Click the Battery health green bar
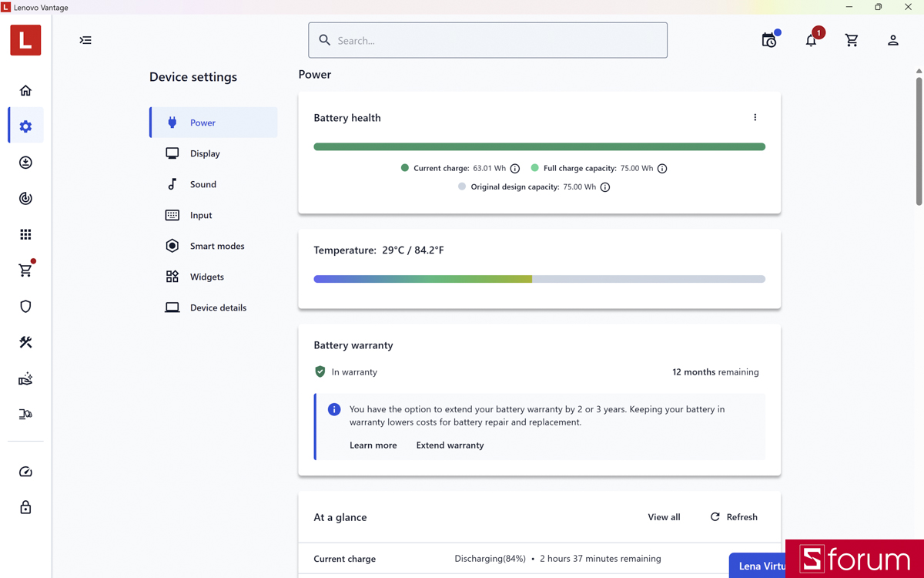The width and height of the screenshot is (924, 578). [x=540, y=146]
